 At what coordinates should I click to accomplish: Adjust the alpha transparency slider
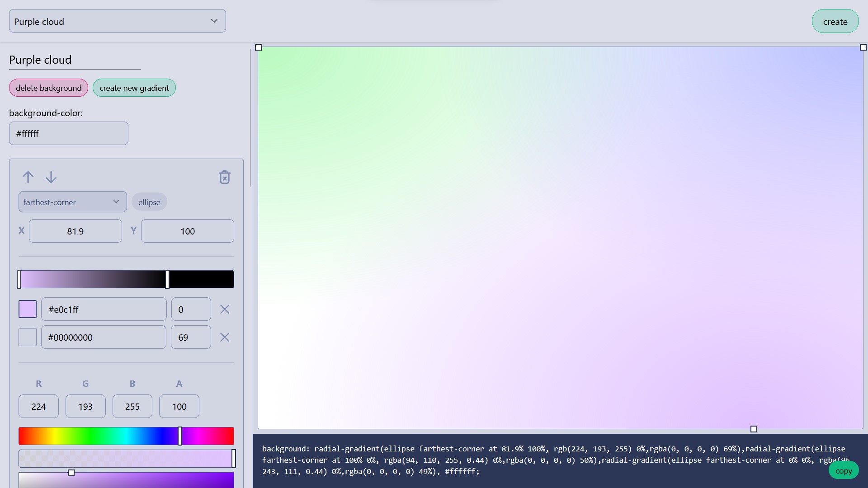click(x=127, y=459)
